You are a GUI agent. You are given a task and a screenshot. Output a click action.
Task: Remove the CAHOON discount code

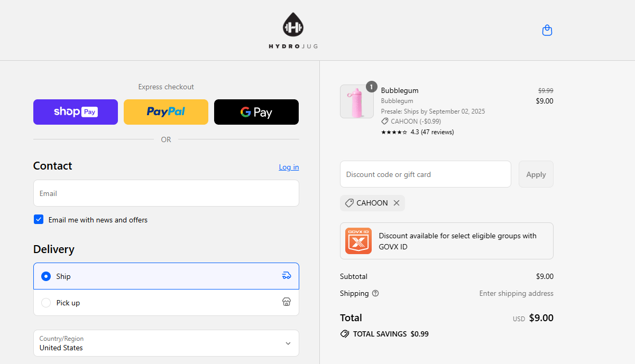click(397, 203)
